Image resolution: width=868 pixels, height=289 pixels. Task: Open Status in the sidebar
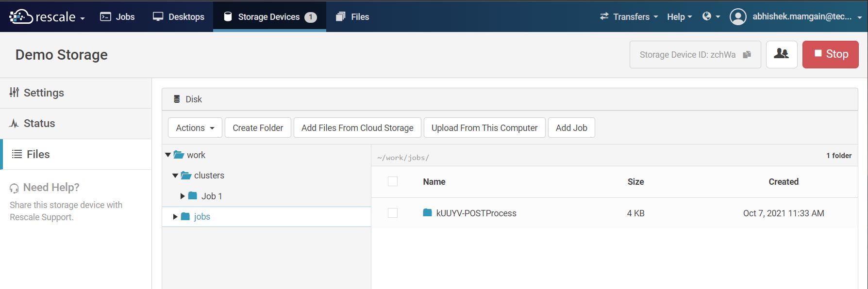[x=76, y=123]
